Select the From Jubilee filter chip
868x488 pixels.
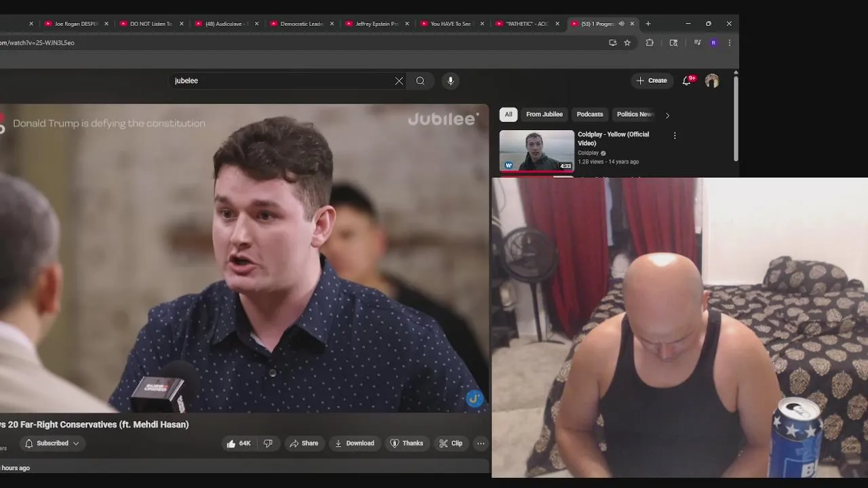(x=545, y=115)
